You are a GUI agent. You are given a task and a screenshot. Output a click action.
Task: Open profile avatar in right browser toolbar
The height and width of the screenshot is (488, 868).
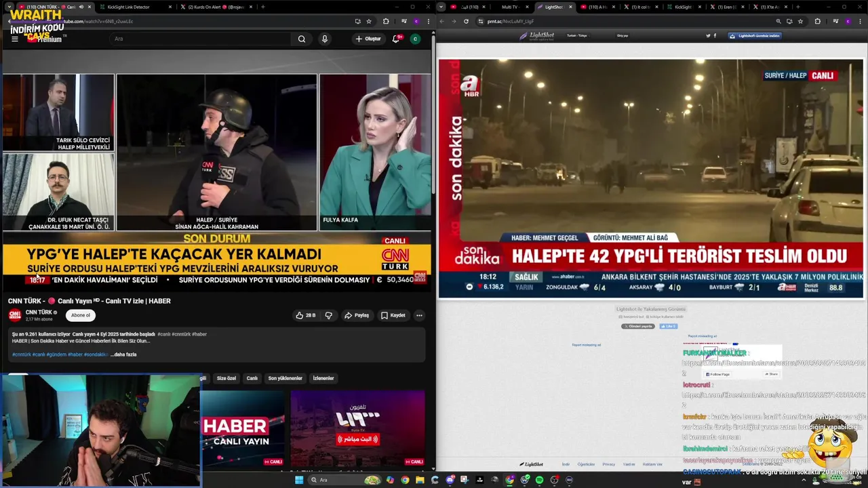point(847,21)
